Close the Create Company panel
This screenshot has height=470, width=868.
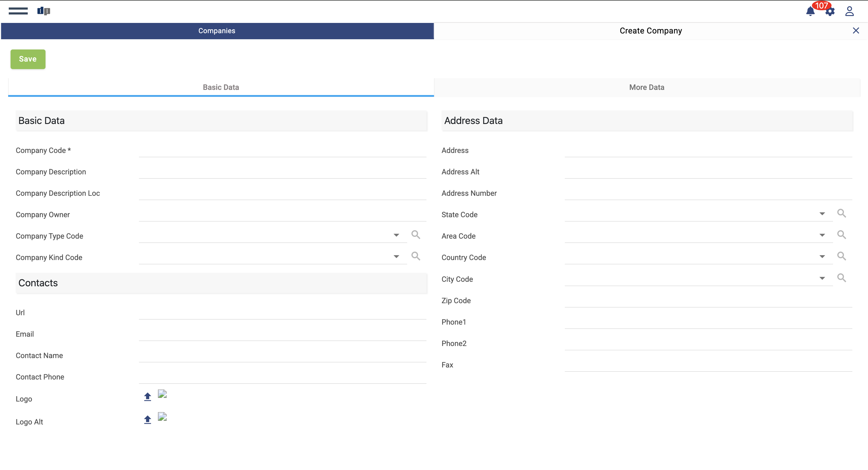pyautogui.click(x=856, y=31)
